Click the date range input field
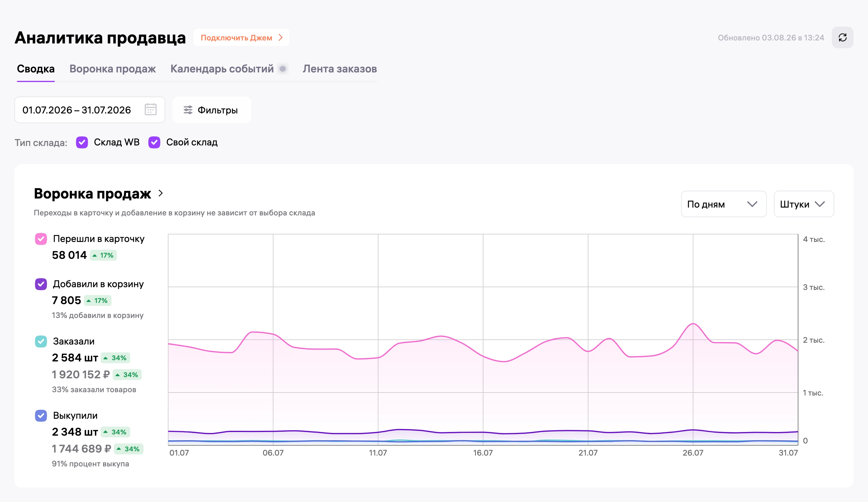Image resolution: width=868 pixels, height=502 pixels. coord(90,110)
